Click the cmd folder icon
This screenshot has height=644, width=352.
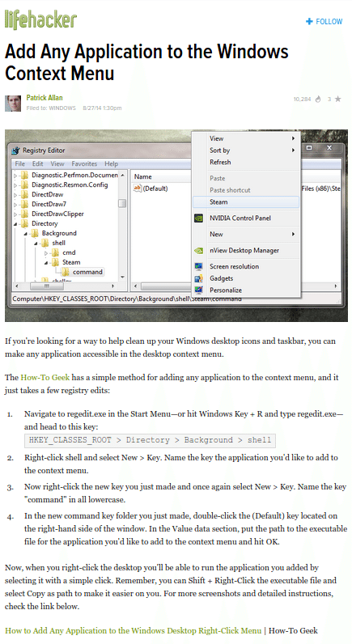pyautogui.click(x=56, y=252)
